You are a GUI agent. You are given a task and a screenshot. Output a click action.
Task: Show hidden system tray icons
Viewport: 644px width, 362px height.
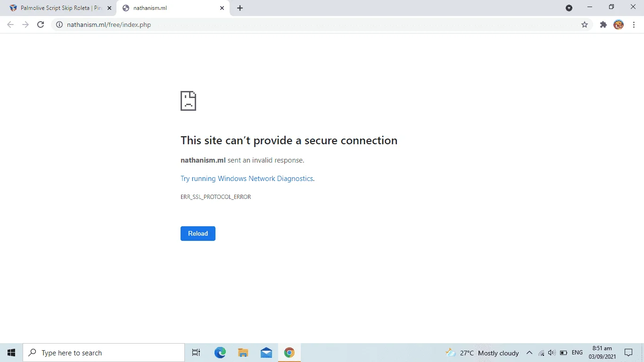(529, 353)
